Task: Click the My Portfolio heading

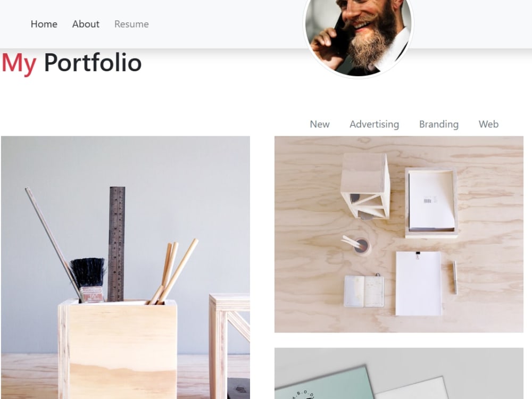Action: (x=72, y=63)
